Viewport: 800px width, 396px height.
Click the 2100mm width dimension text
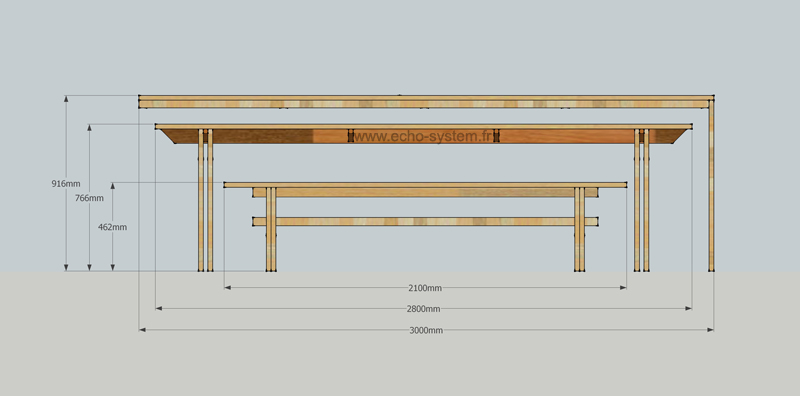pos(425,288)
